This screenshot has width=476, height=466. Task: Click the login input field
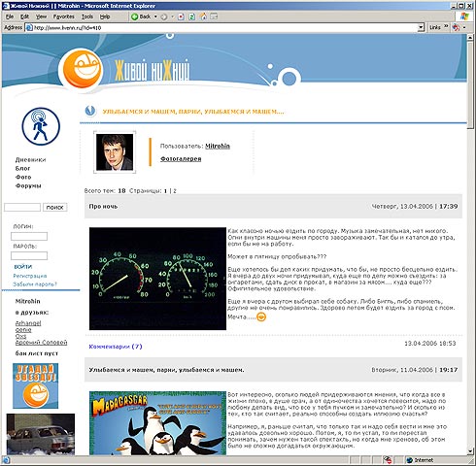[29, 236]
